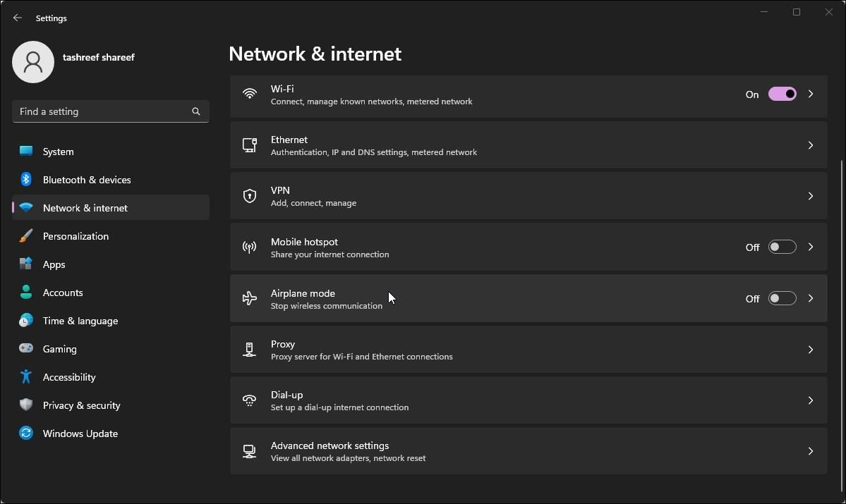Select Privacy & security category

(x=81, y=405)
